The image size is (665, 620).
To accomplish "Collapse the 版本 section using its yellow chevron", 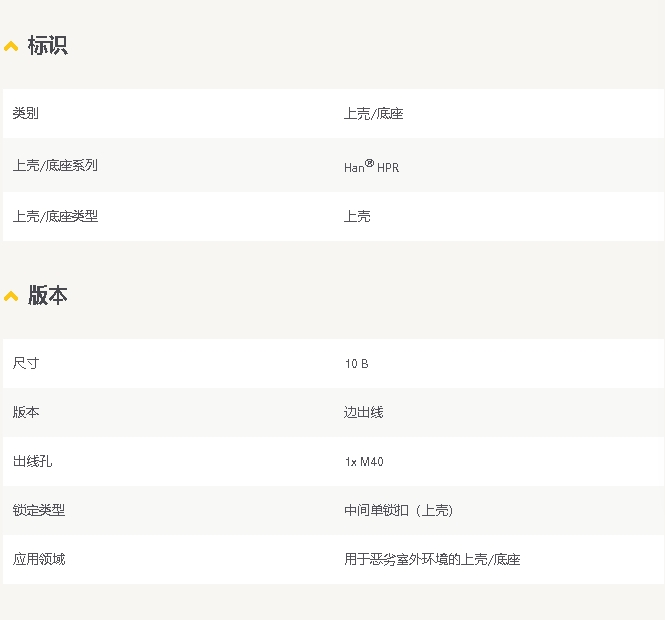I will [x=11, y=296].
